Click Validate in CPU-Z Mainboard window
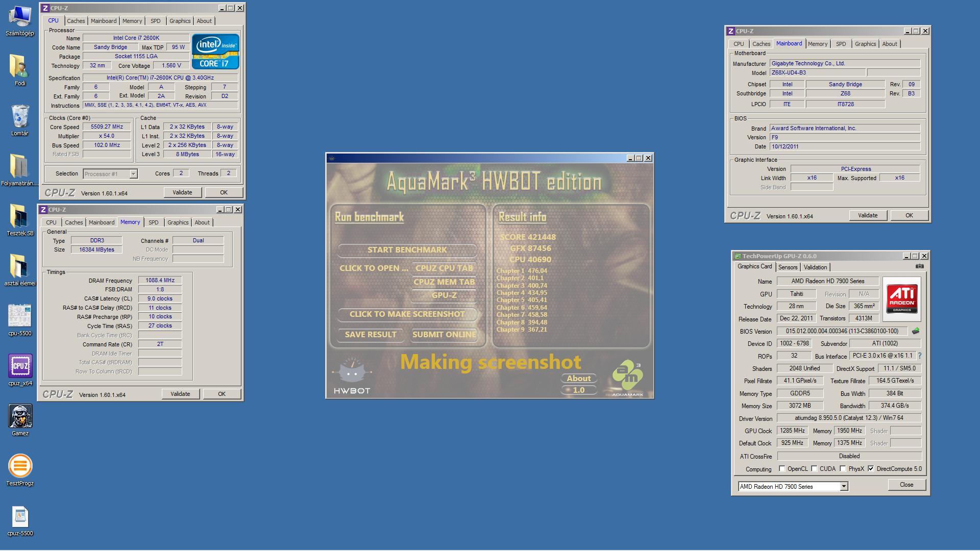This screenshot has width=980, height=551. (868, 215)
